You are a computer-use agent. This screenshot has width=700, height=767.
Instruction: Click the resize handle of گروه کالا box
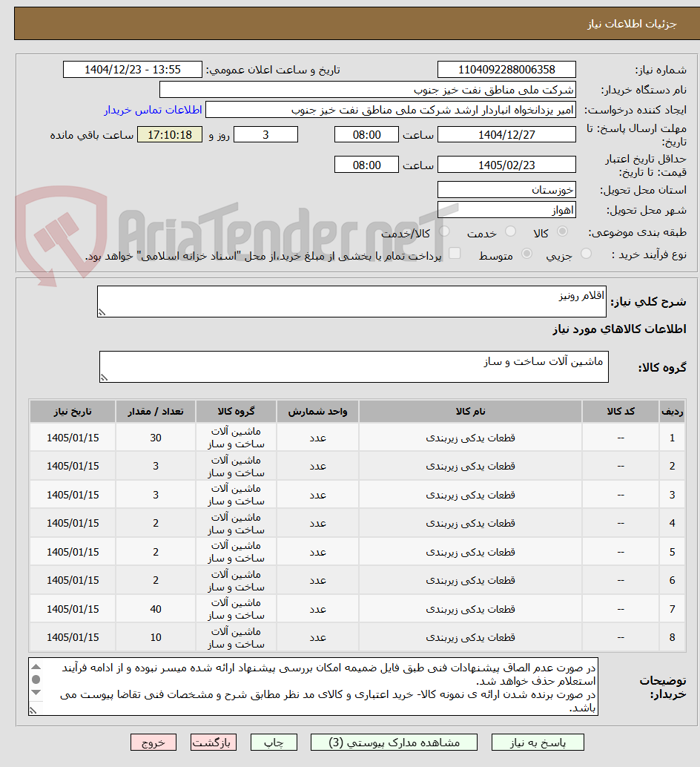tap(104, 377)
